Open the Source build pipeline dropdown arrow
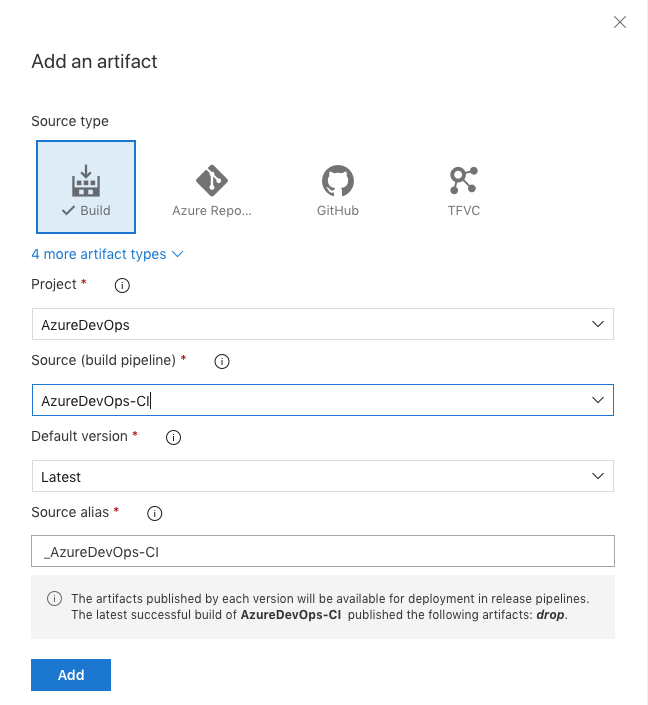 point(598,400)
